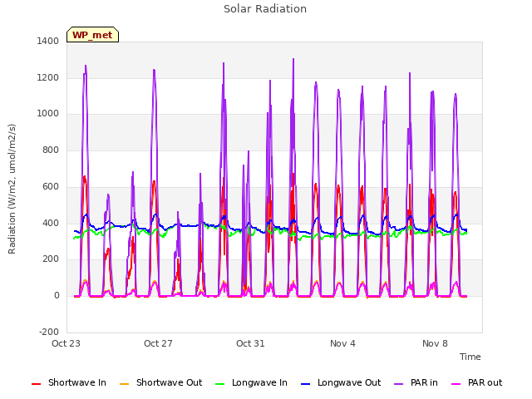Click the 400 y-axis tick label

(x=51, y=224)
